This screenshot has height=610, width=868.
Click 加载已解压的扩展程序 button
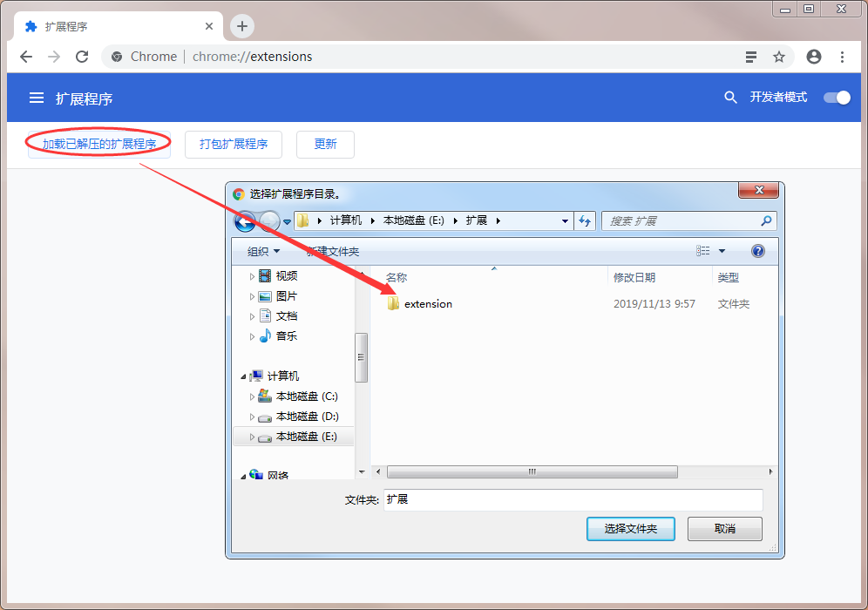tap(99, 145)
